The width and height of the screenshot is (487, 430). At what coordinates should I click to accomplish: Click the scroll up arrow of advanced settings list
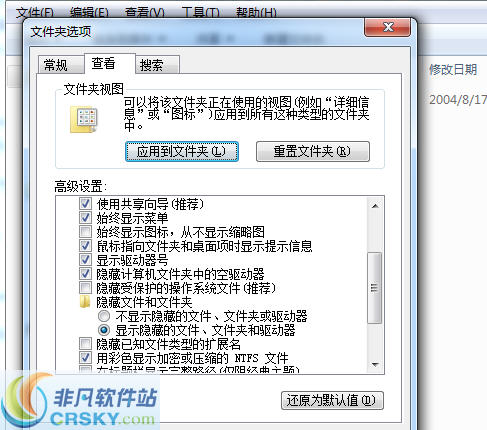(375, 206)
